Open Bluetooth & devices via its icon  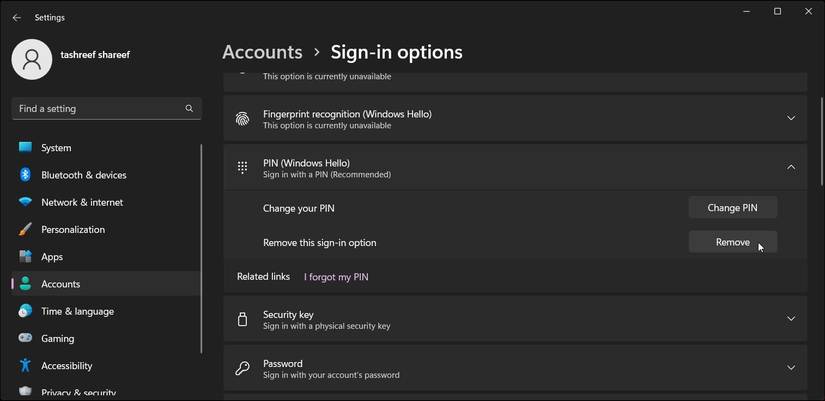[x=25, y=175]
